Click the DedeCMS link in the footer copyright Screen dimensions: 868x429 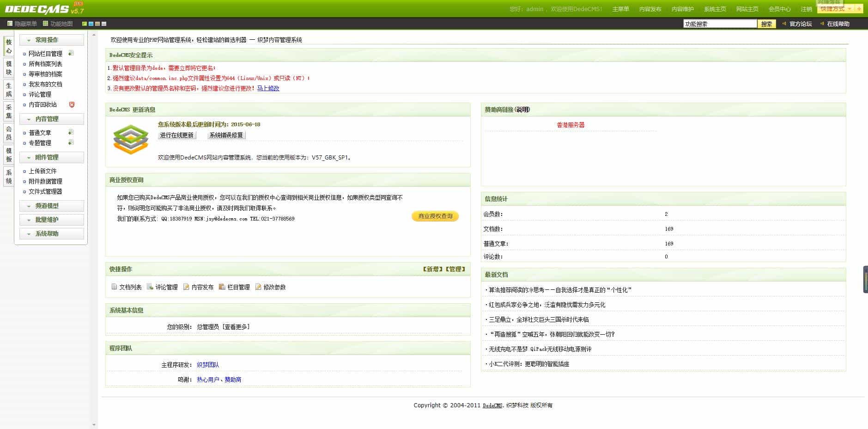pos(492,405)
